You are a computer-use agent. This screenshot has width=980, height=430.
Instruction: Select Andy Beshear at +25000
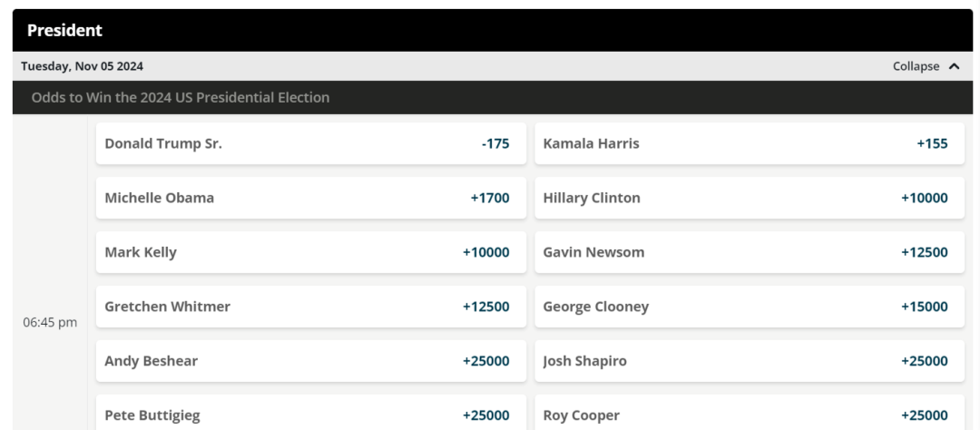pos(311,361)
